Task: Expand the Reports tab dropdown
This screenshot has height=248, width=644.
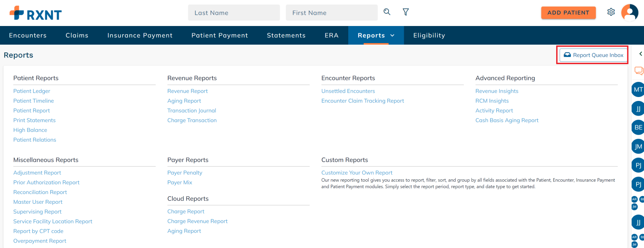Action: pos(392,35)
